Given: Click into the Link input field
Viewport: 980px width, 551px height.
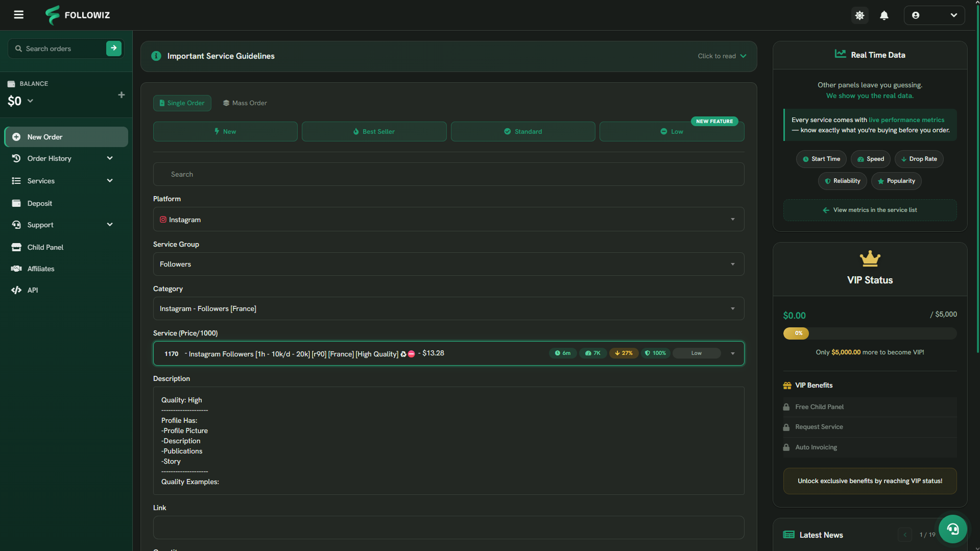Looking at the screenshot, I should [x=448, y=528].
